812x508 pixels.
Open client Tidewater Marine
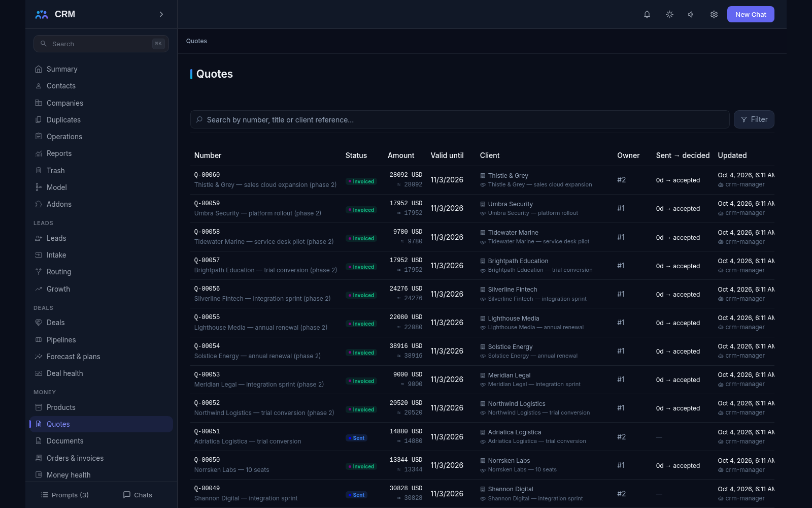click(x=513, y=233)
